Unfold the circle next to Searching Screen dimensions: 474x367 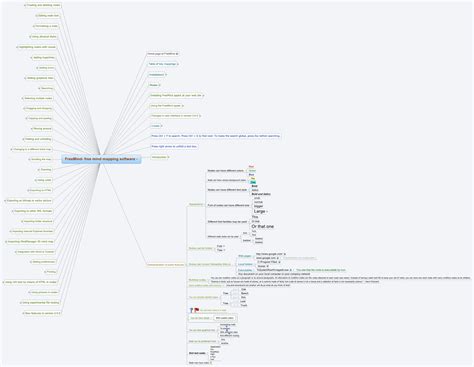(x=40, y=88)
